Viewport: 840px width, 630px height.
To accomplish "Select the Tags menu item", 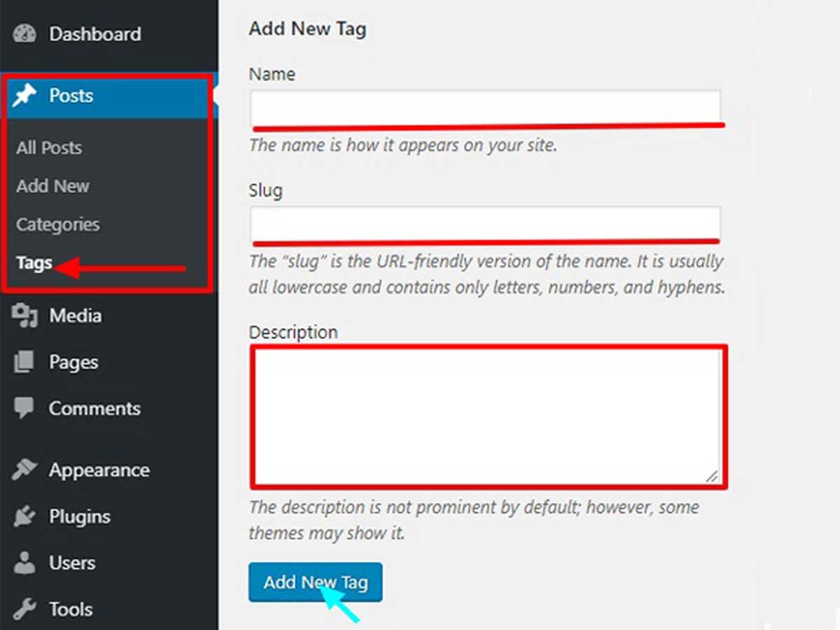I will pyautogui.click(x=34, y=262).
